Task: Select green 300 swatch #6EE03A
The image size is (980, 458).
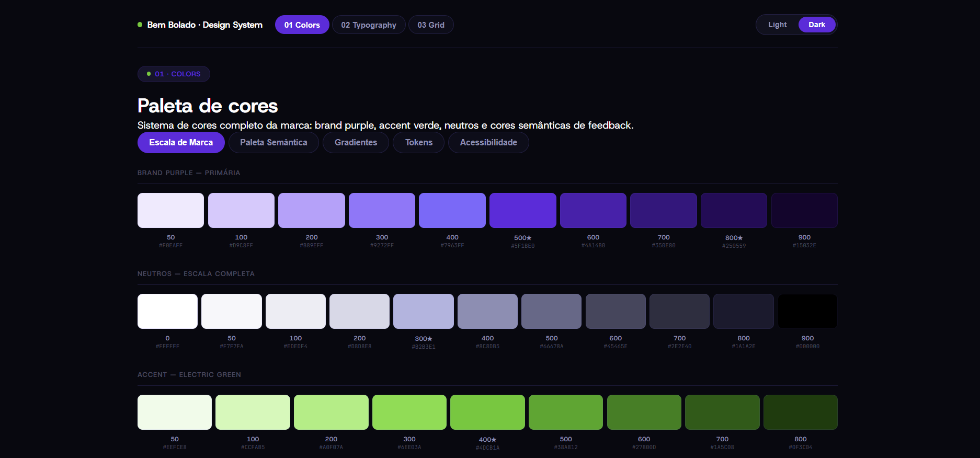Action: coord(409,412)
